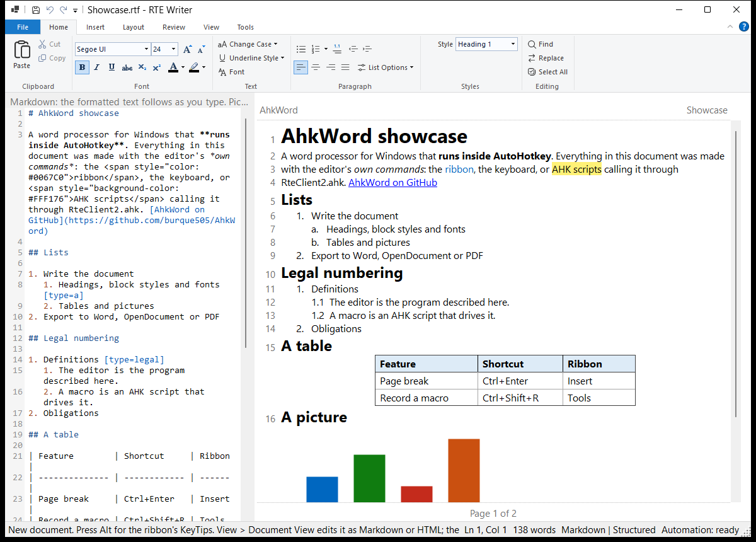Image resolution: width=756 pixels, height=542 pixels.
Task: Switch to the Layout tab
Action: [134, 27]
